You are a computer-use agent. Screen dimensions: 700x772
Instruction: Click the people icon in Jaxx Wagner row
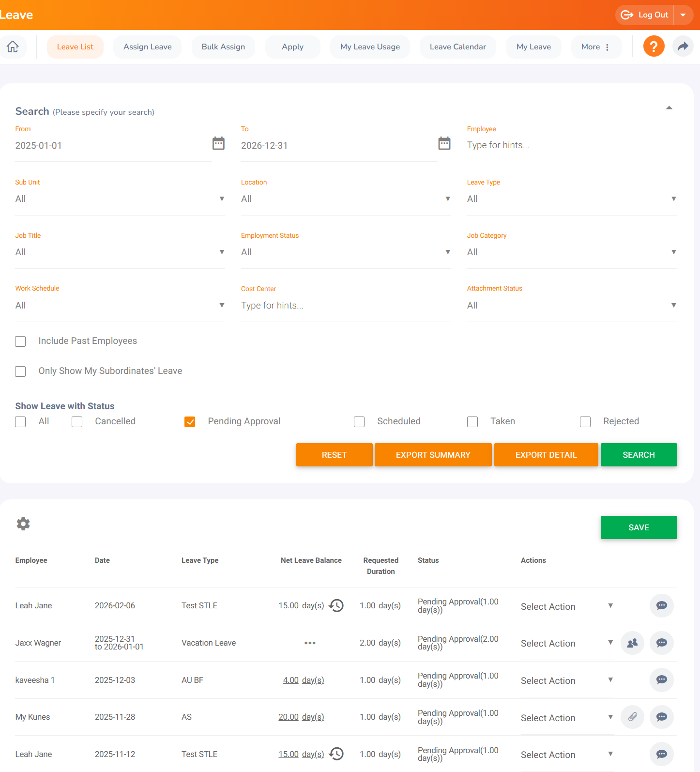pos(632,643)
